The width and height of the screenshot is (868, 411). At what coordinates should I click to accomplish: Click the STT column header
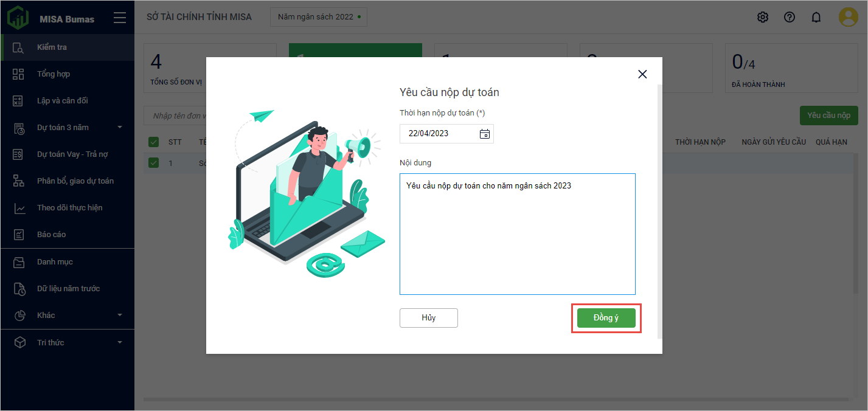[175, 142]
